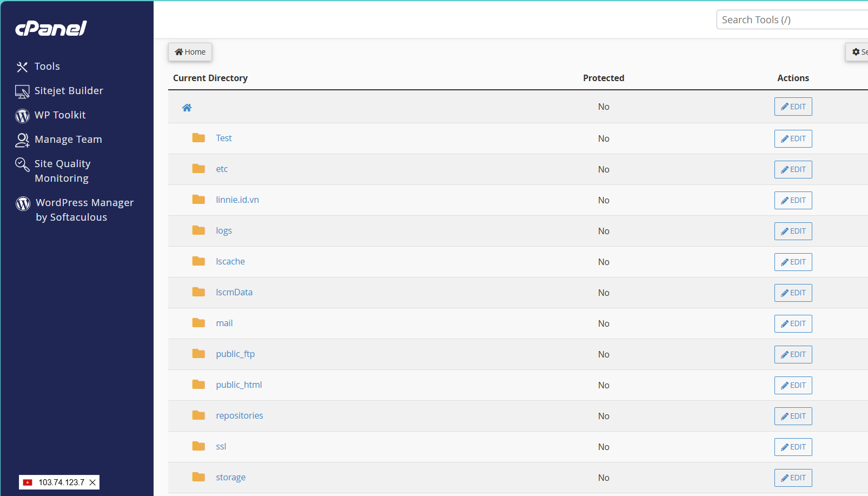Click the cPanel logo
This screenshot has height=496, width=868.
[x=51, y=28]
